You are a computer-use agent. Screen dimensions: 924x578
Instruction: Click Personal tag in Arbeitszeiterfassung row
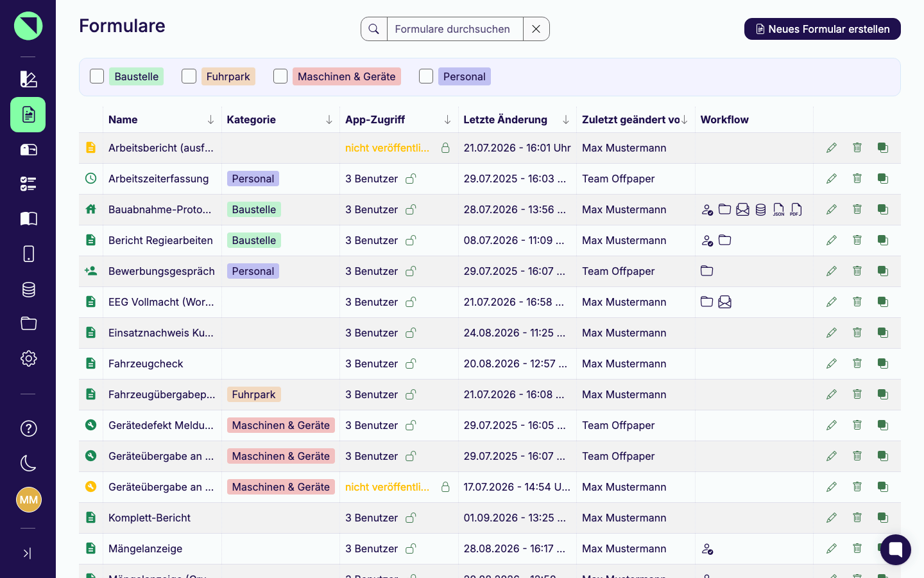tap(253, 179)
